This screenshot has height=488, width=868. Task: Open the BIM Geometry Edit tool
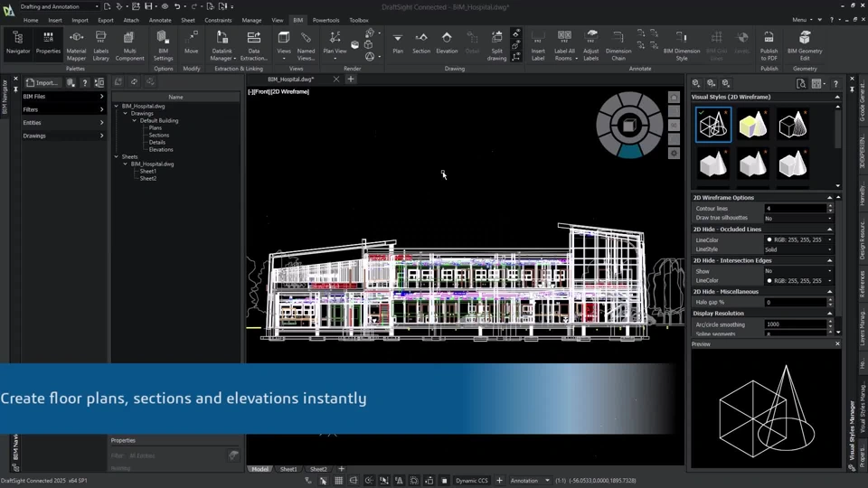(805, 42)
